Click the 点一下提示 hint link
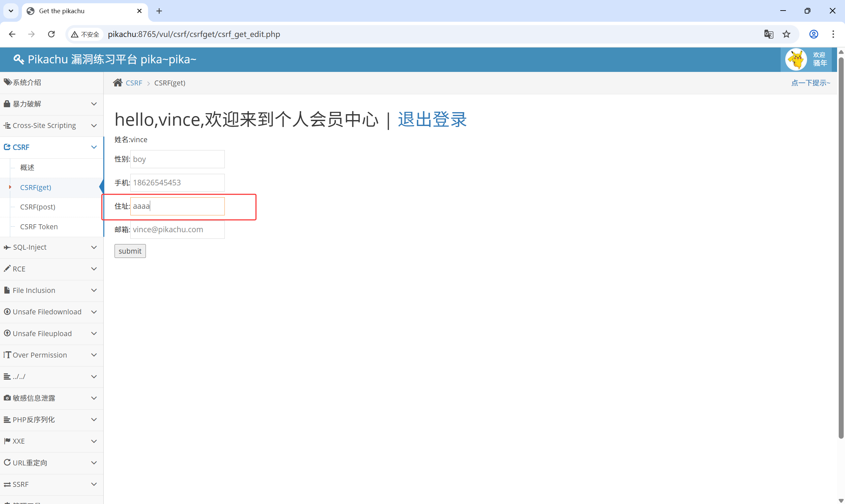This screenshot has height=504, width=845. click(x=810, y=83)
